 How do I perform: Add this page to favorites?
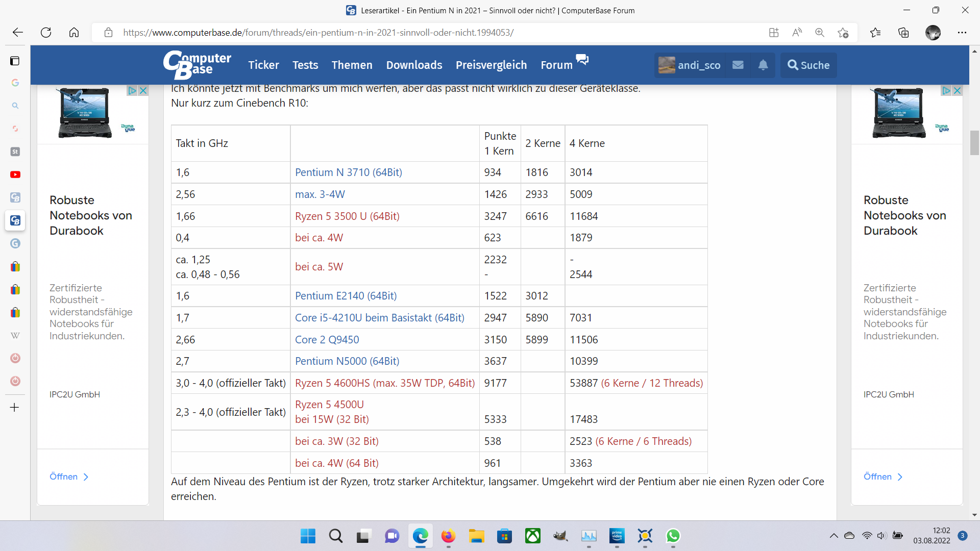point(843,33)
